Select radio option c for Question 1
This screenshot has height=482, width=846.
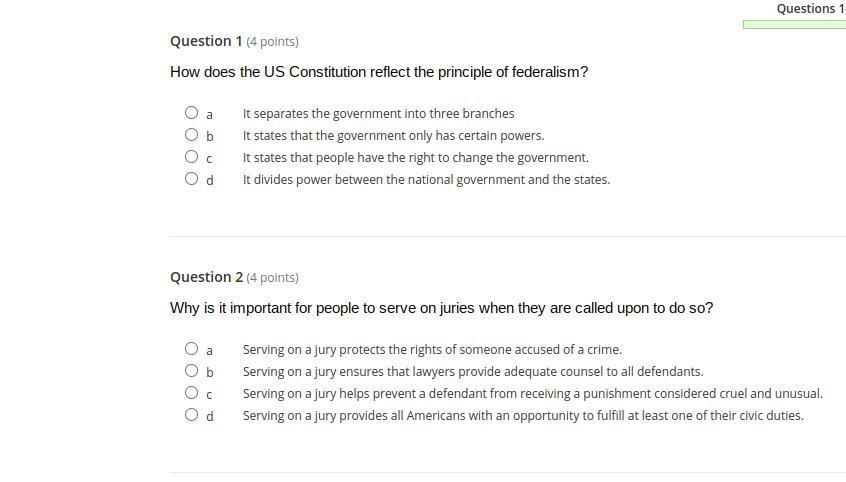click(x=192, y=157)
